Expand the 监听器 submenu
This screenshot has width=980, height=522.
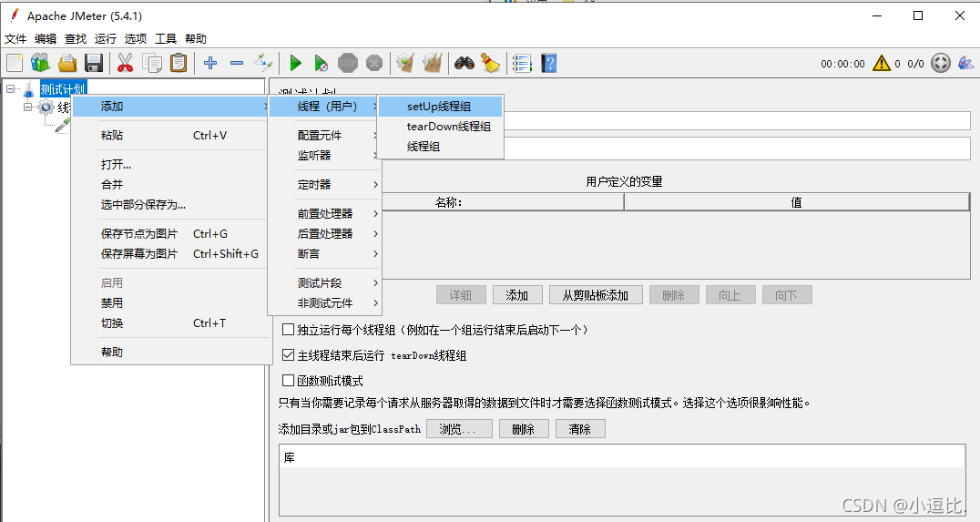pos(324,155)
